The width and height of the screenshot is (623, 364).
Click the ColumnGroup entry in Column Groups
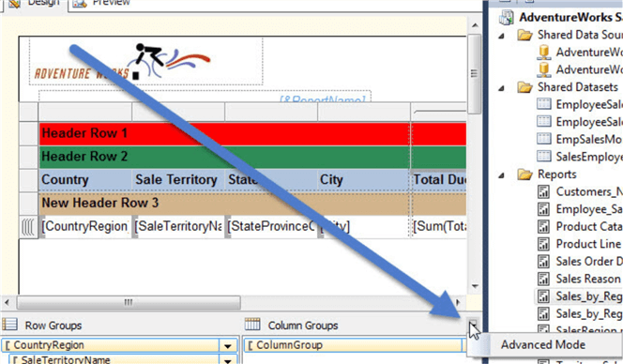tap(353, 345)
